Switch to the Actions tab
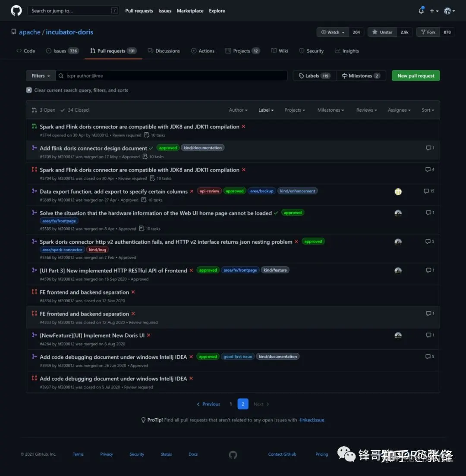This screenshot has height=476, width=466. coord(203,51)
